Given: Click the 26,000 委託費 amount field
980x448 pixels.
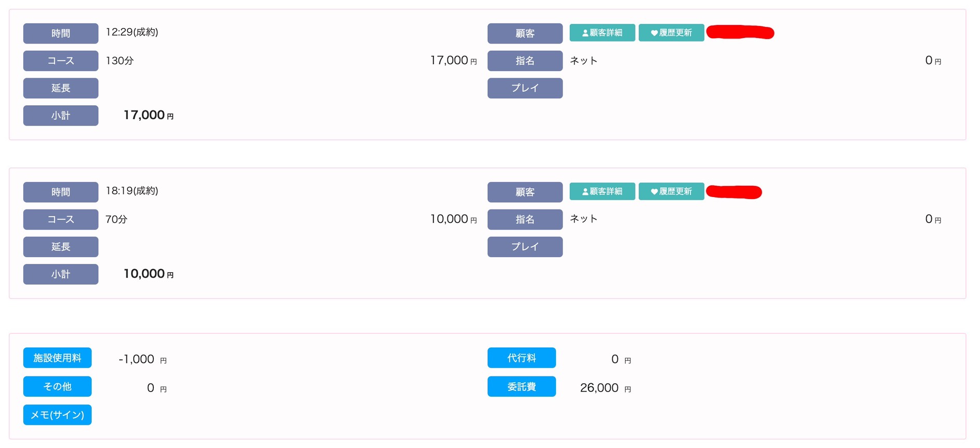Looking at the screenshot, I should pyautogui.click(x=599, y=388).
